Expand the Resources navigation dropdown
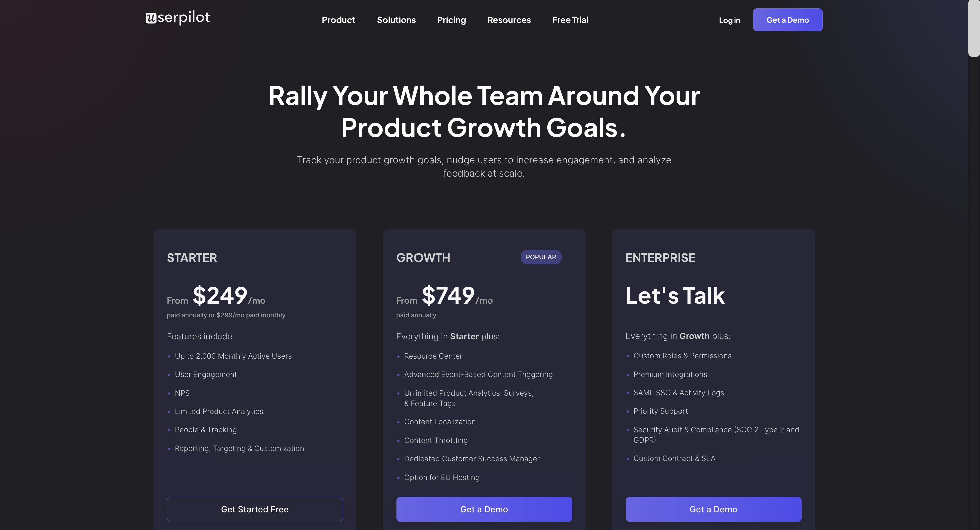 click(509, 20)
